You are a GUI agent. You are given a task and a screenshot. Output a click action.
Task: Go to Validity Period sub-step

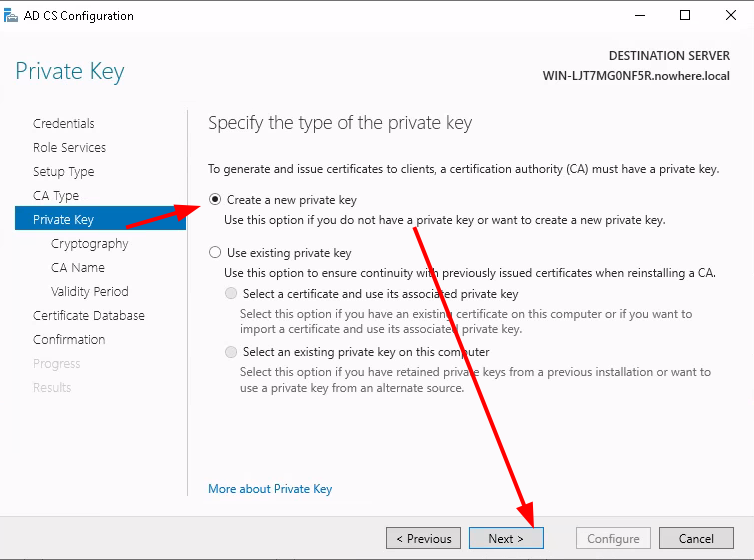pyautogui.click(x=89, y=292)
